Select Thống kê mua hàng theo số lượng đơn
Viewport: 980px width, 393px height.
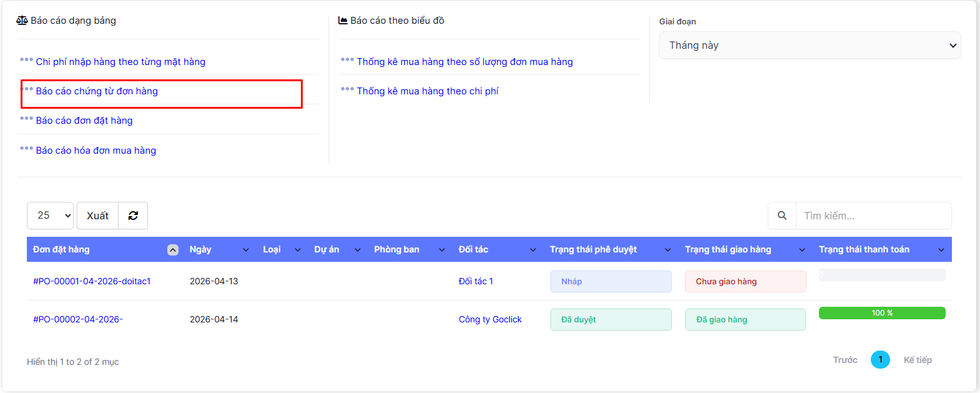[x=464, y=62]
